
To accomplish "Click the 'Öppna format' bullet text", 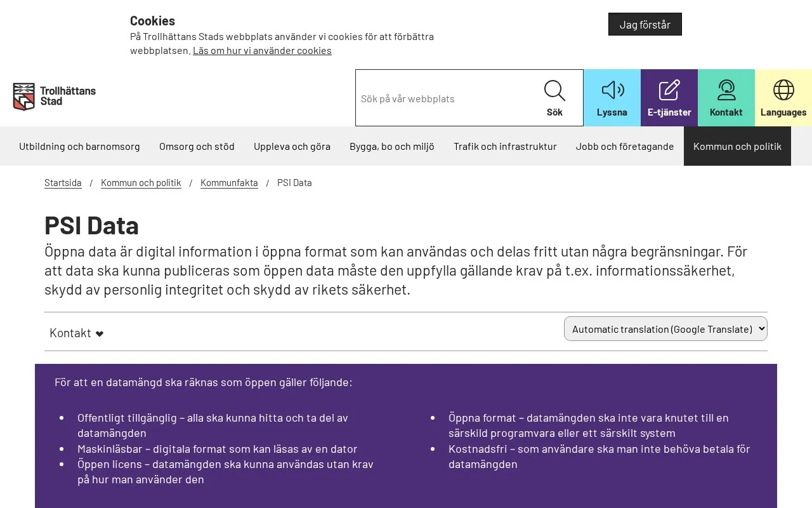I will tap(589, 425).
